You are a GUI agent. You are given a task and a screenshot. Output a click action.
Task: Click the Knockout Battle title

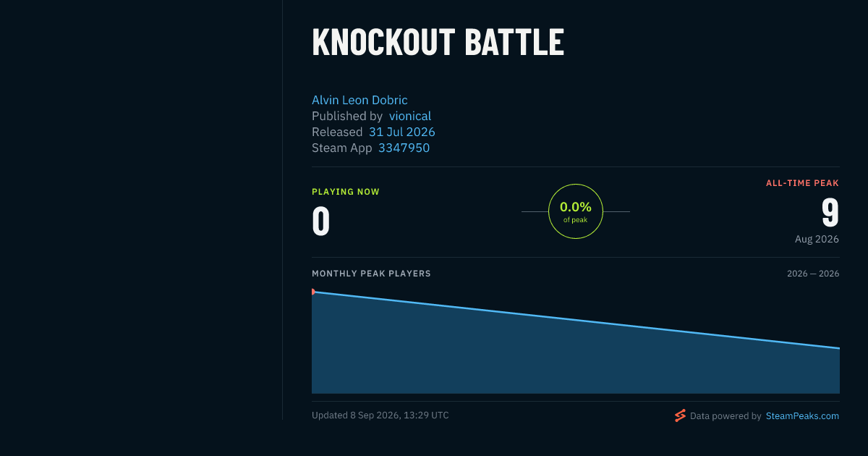click(x=438, y=42)
